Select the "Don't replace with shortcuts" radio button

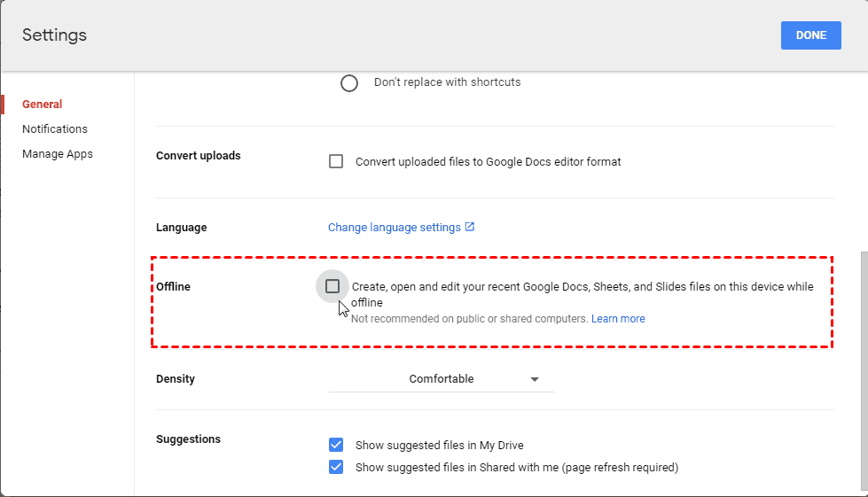(349, 83)
